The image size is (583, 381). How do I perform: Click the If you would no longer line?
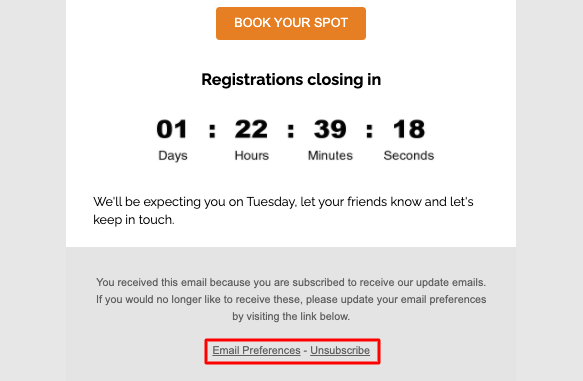click(291, 300)
